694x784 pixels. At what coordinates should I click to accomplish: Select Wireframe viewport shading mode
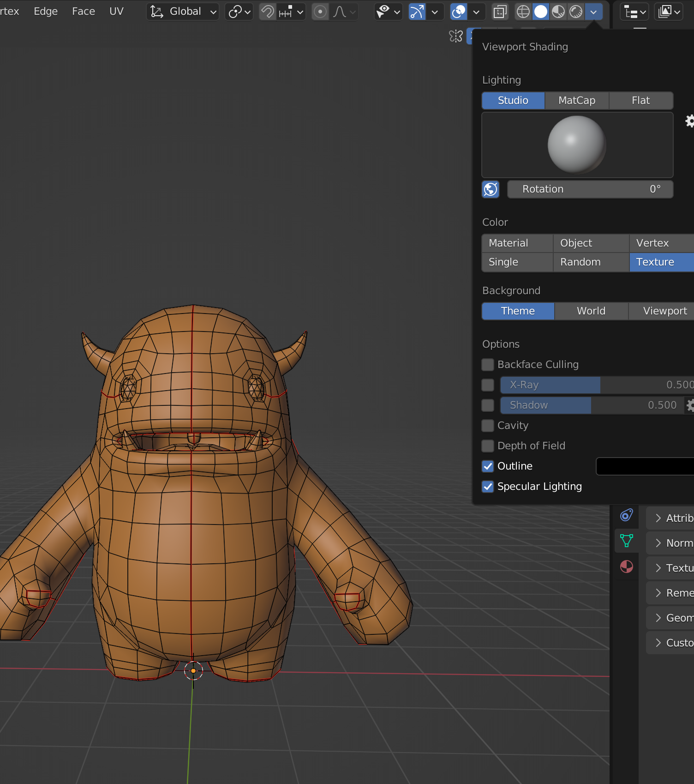click(523, 12)
